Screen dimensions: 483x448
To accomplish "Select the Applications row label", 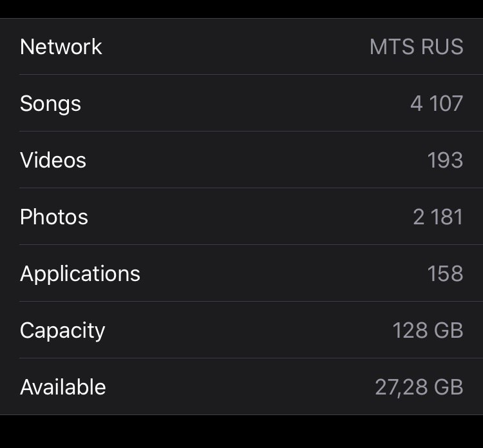I will coord(80,274).
